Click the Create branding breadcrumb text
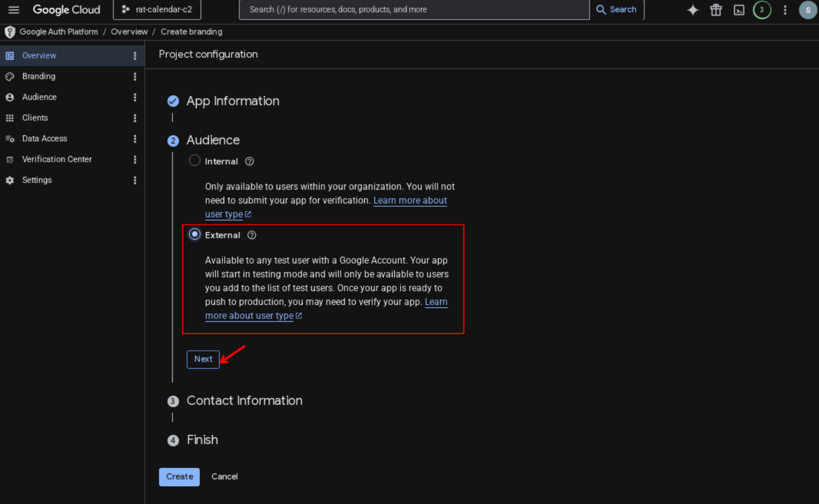Viewport: 819px width, 504px height. (191, 32)
